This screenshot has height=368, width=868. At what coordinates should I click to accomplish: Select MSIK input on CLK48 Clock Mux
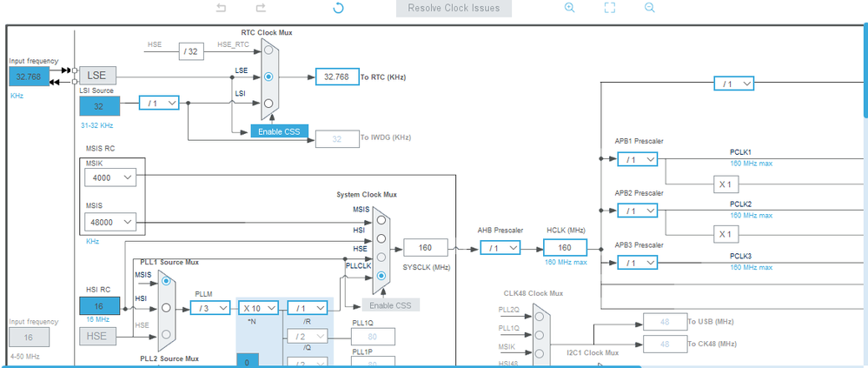(540, 353)
